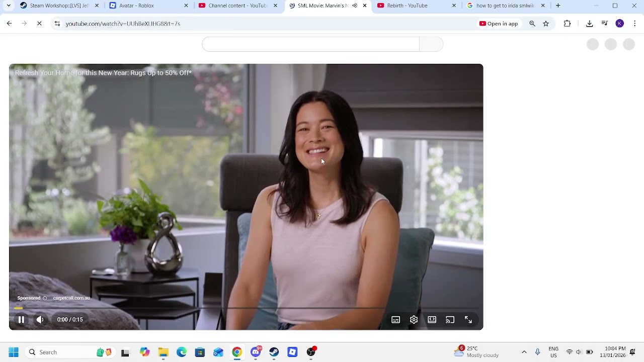Open notifications bell in tray

633,352
